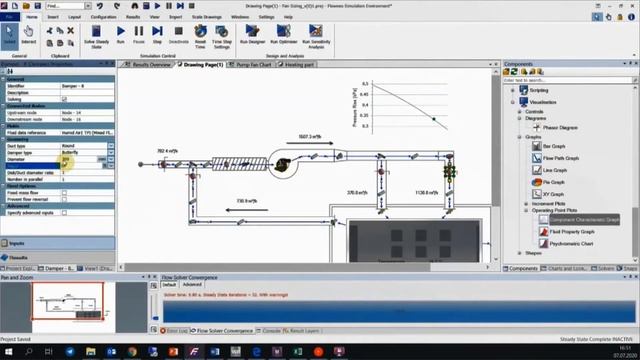Open the Layout ribbon tab
This screenshot has height=360, width=640.
74,17
